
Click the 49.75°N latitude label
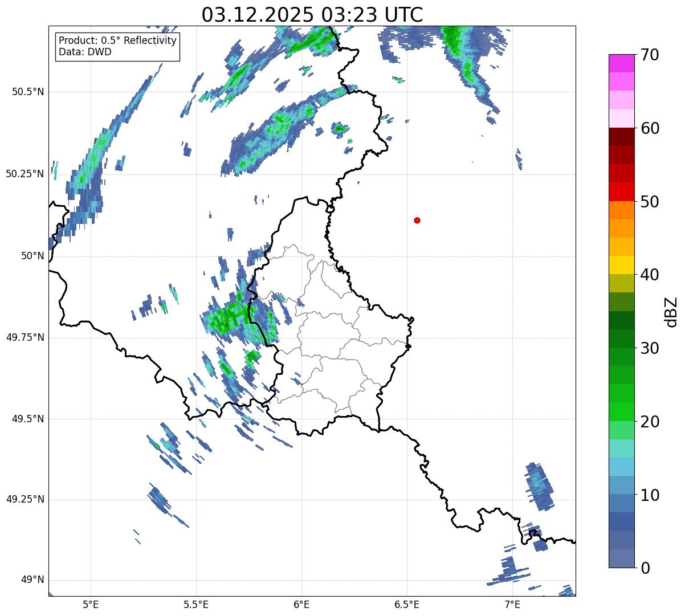pos(25,337)
